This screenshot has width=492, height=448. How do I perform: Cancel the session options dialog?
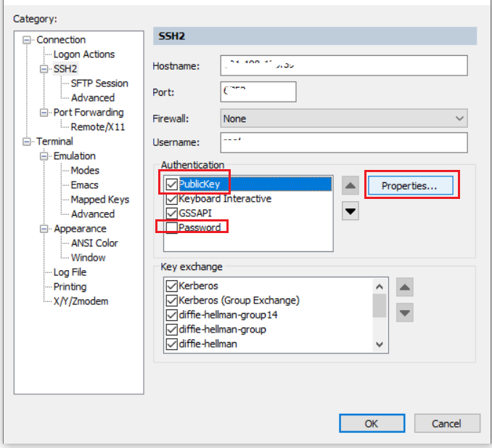coord(447,423)
